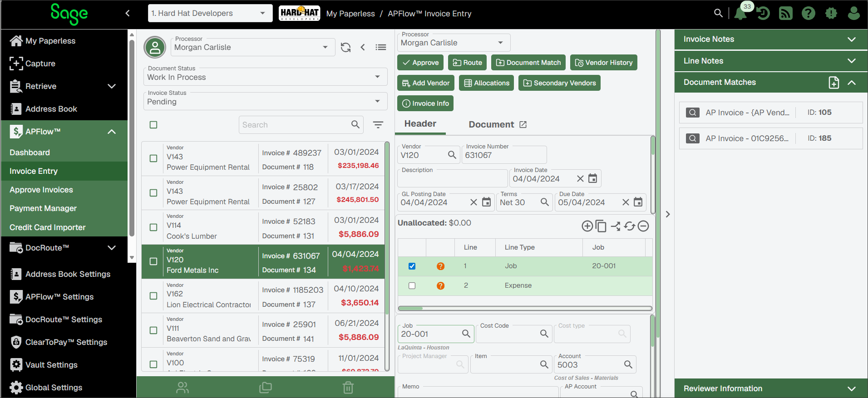
Task: Check the box for invoice 25802
Action: coord(153,193)
